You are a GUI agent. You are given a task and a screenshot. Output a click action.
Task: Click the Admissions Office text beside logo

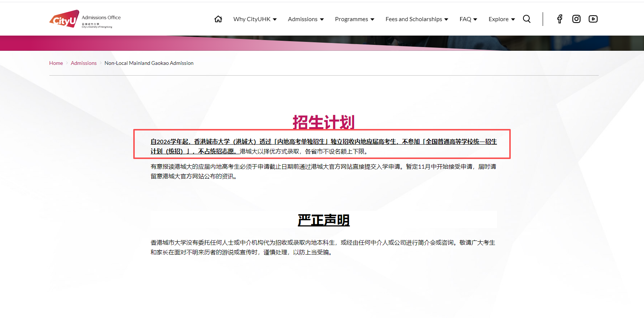[x=101, y=17]
